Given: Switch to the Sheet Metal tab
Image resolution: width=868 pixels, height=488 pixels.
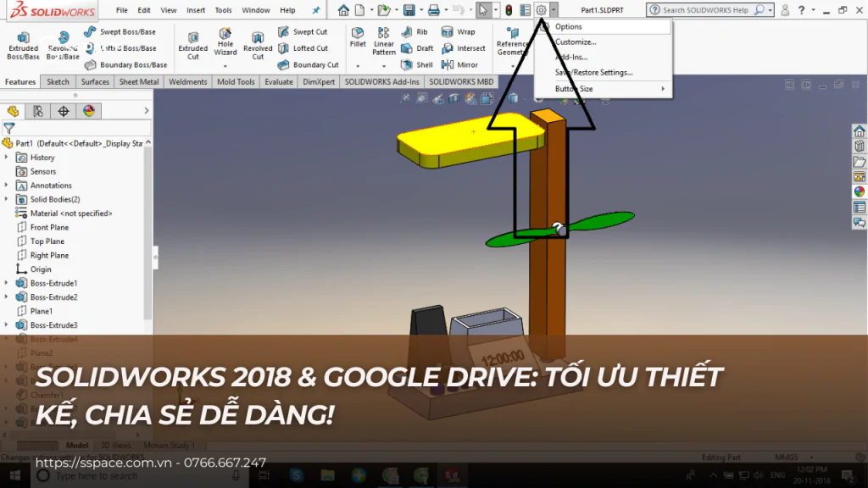Looking at the screenshot, I should 139,82.
